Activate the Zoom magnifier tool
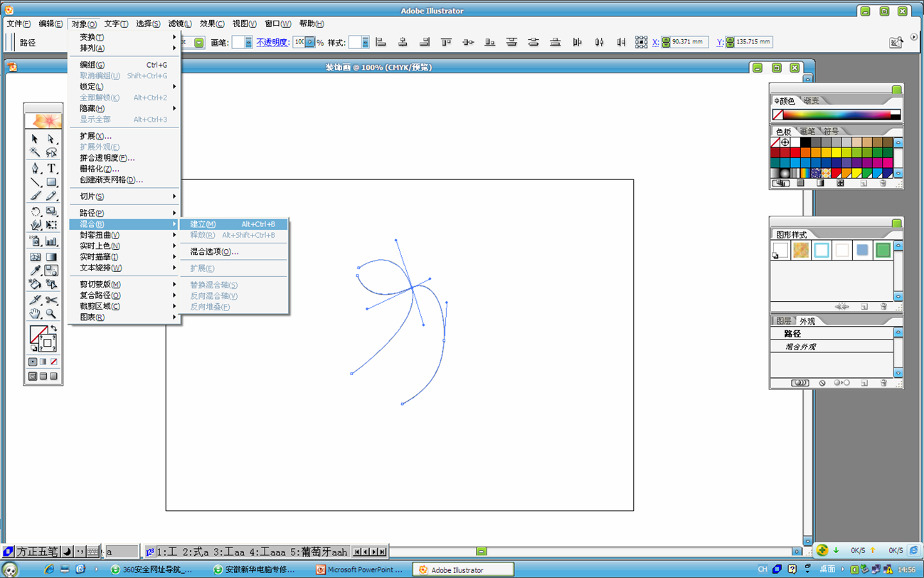Screen dimensions: 924x578 tap(51, 314)
